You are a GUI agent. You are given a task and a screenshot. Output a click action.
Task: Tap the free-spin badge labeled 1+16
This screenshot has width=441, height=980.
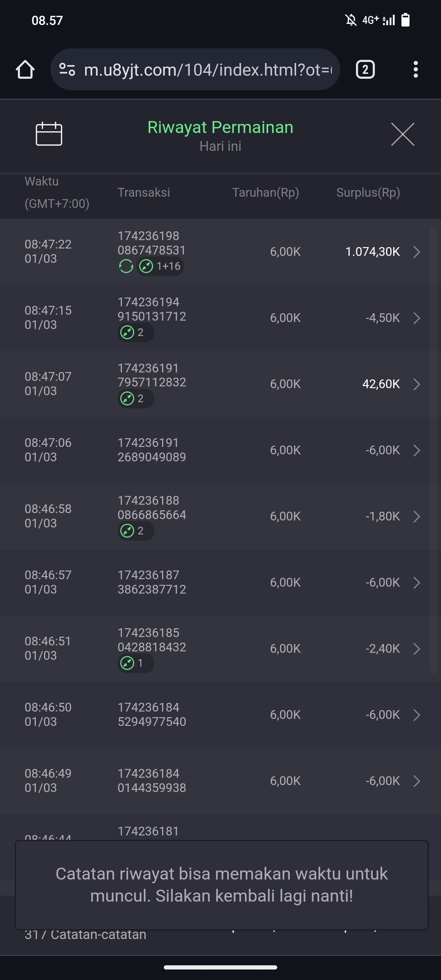[160, 266]
